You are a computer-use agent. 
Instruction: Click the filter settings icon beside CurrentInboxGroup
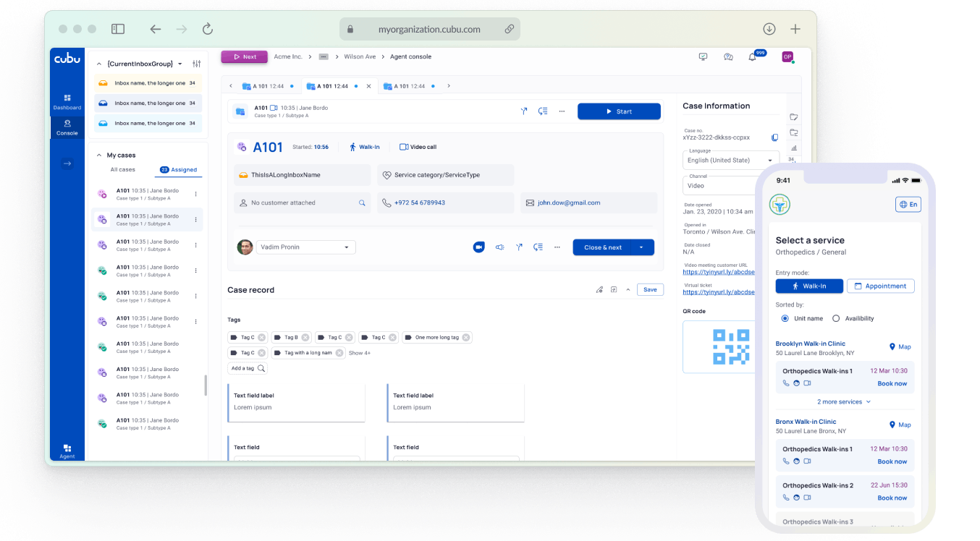point(196,64)
